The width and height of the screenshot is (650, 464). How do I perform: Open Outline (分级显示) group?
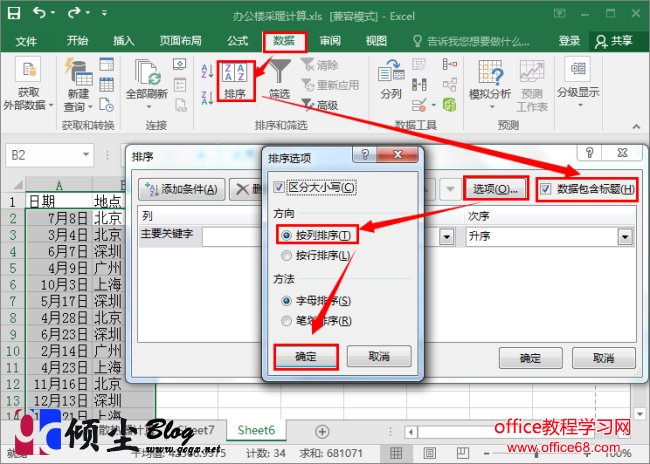point(578,82)
